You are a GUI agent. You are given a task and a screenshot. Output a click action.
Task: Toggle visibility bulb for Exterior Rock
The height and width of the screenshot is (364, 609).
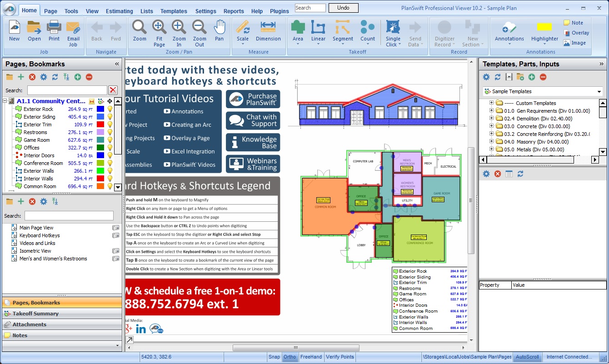click(x=110, y=109)
